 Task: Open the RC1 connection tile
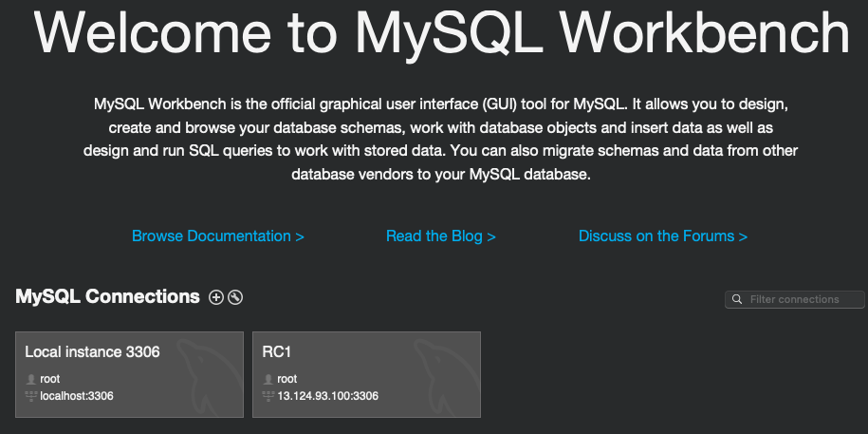pyautogui.click(x=366, y=375)
